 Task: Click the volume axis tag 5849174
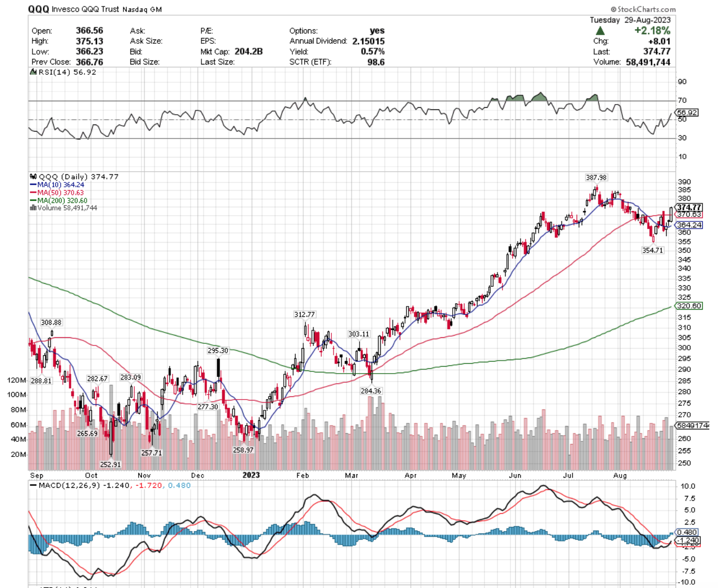693,426
